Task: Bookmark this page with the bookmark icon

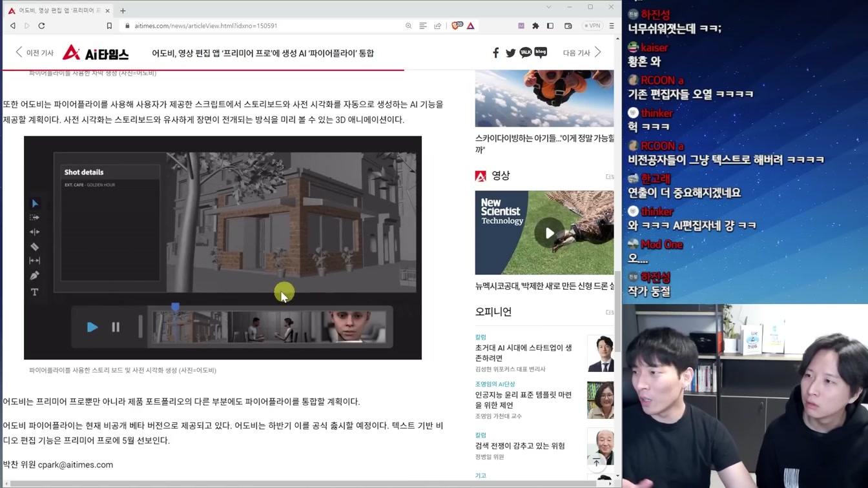Action: pos(109,26)
